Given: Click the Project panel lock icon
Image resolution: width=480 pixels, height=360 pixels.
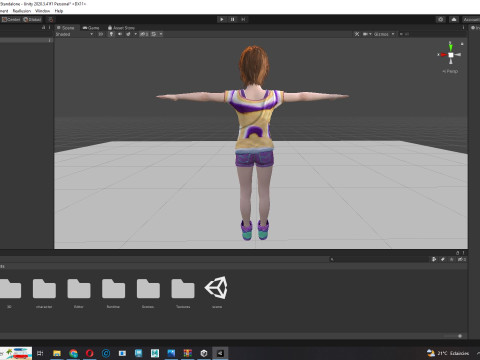Looking at the screenshot, I should (x=457, y=253).
